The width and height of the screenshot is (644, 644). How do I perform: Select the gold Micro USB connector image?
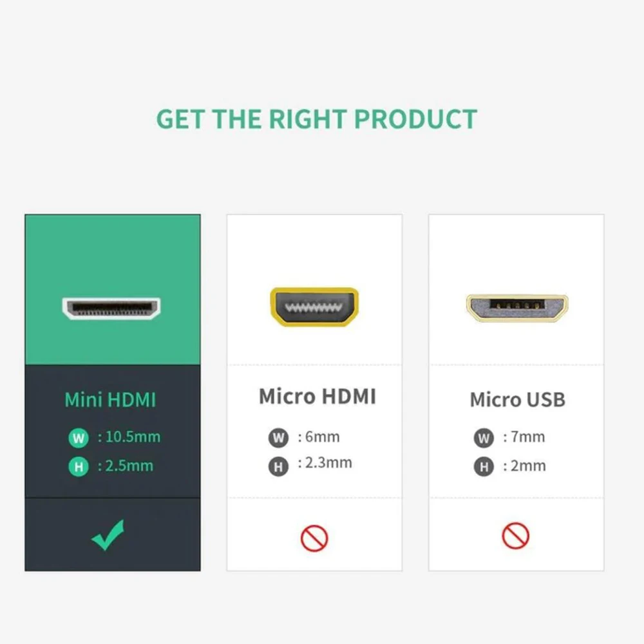[x=517, y=308]
